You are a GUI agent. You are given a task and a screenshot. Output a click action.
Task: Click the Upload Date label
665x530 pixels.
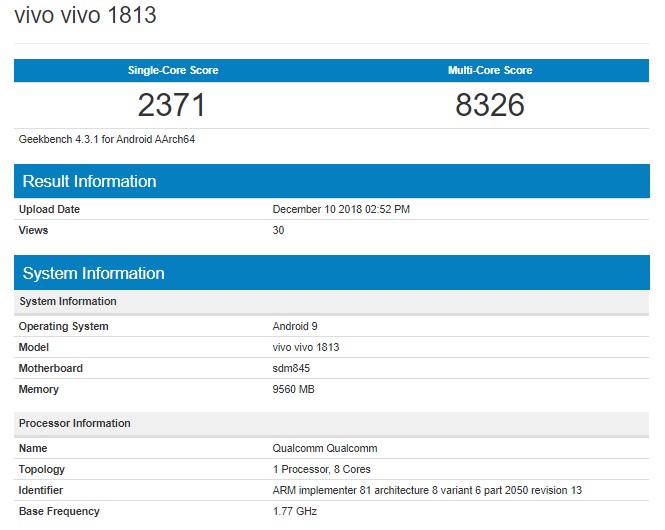click(x=49, y=209)
